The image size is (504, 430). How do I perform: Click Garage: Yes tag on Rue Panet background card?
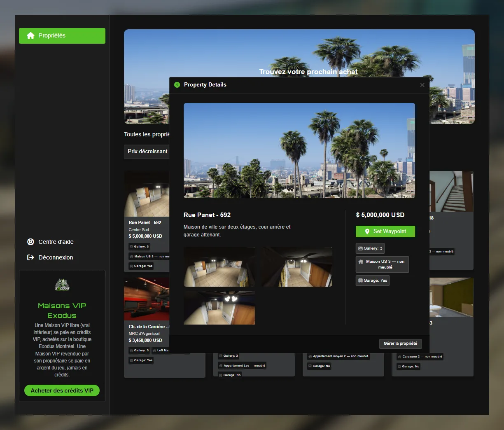[x=141, y=266]
